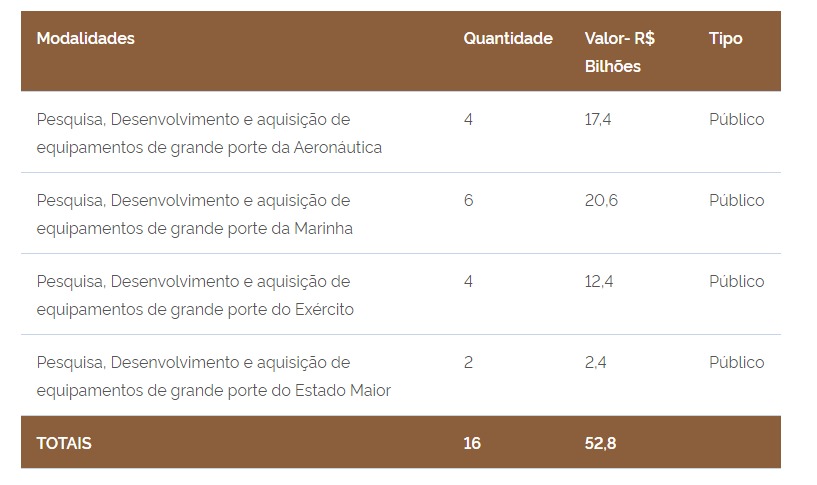
Task: Click the TOTAIS label
Action: pyautogui.click(x=64, y=443)
